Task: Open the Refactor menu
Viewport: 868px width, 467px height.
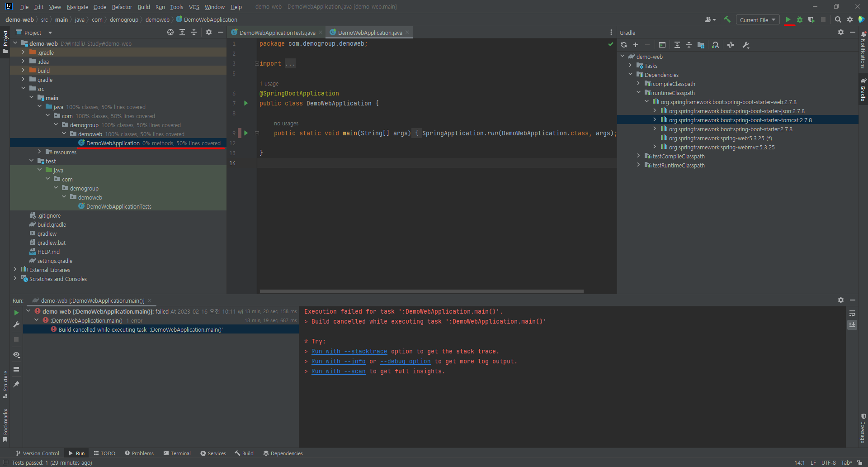Action: coord(122,7)
